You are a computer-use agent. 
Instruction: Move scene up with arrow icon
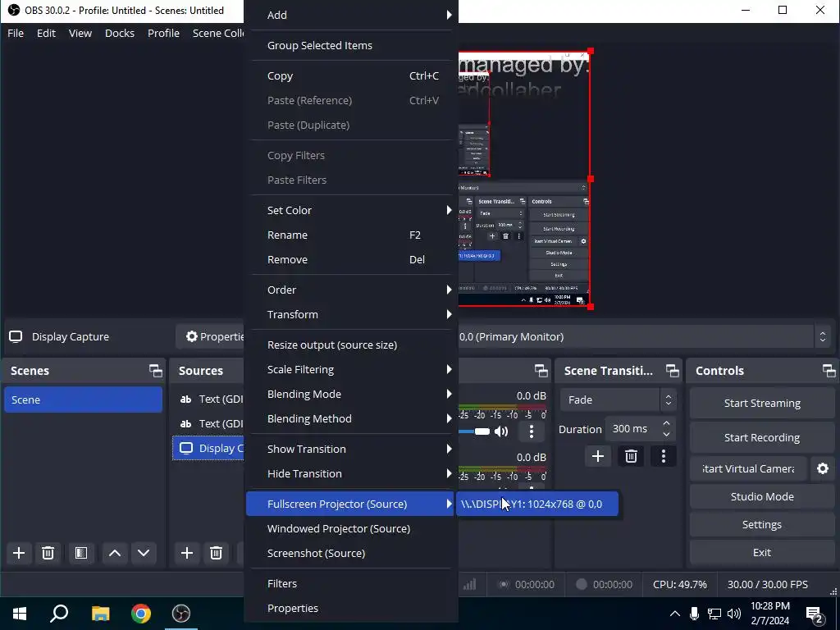[115, 553]
